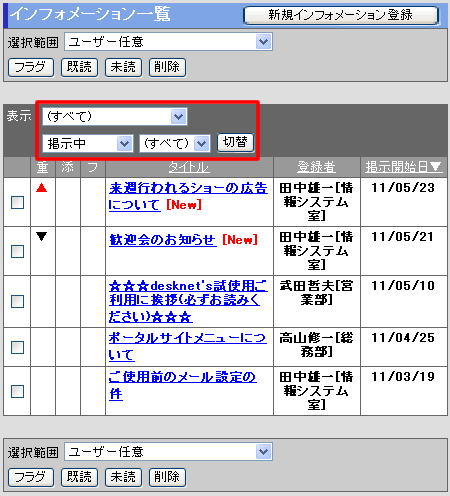This screenshot has height=496, width=450.
Task: Click the red up-triangle importance icon
Action: point(42,188)
